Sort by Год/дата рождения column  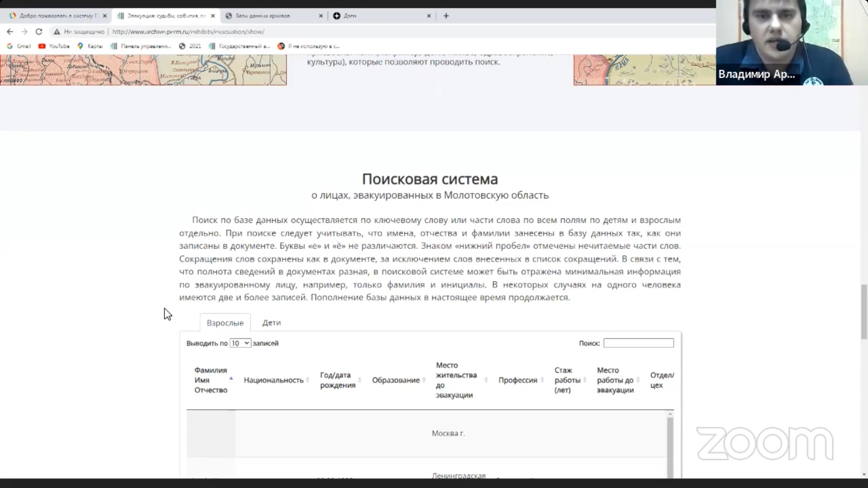(338, 380)
